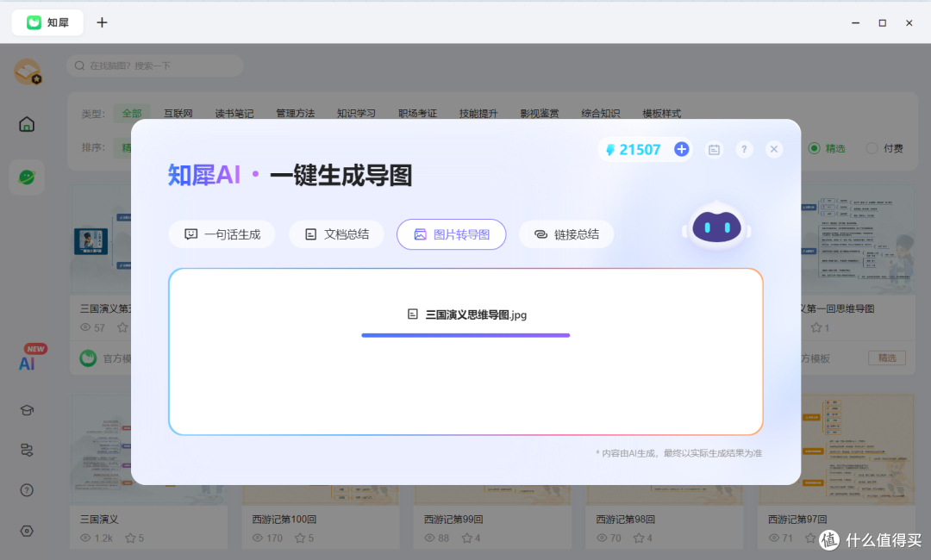Open the 第一回思维导图 thumbnail on right

[858, 240]
